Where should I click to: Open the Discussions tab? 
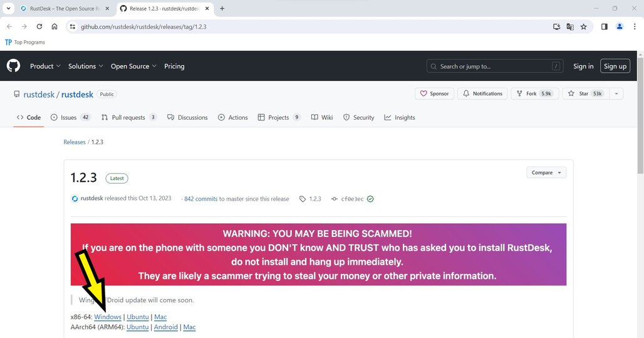[x=187, y=118]
